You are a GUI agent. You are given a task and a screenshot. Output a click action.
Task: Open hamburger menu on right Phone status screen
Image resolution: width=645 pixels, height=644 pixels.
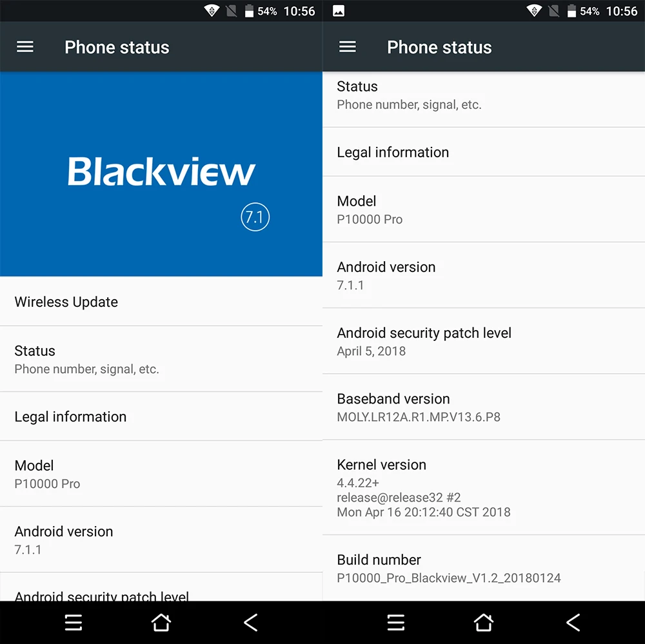pyautogui.click(x=348, y=47)
